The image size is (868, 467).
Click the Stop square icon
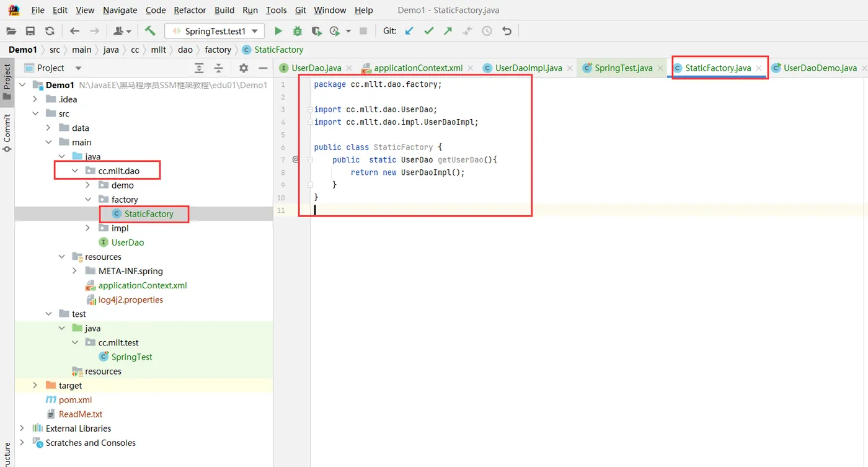(363, 31)
